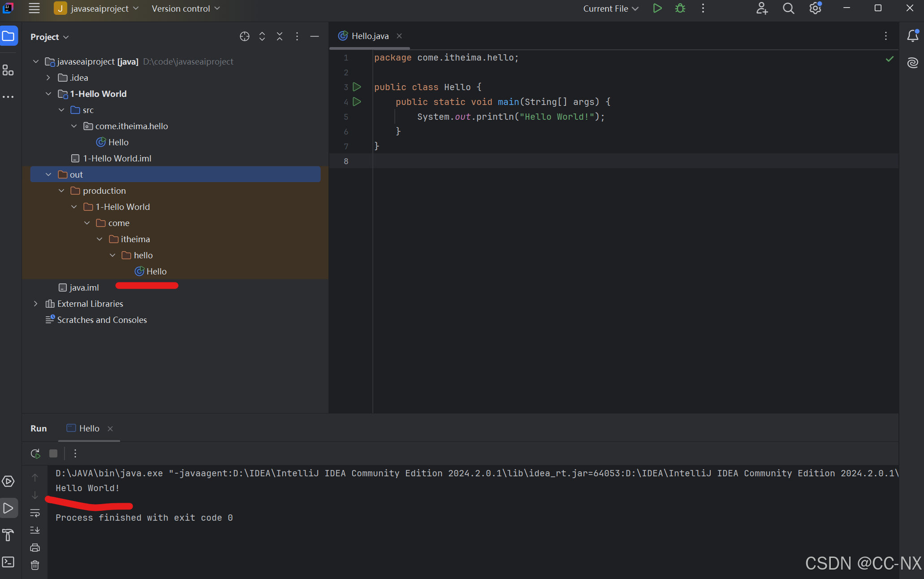This screenshot has width=924, height=579.
Task: Open the Current File run configuration dropdown
Action: pyautogui.click(x=610, y=9)
